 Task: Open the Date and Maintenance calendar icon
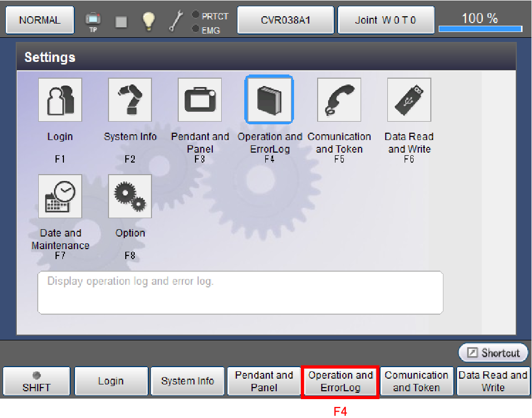tap(60, 197)
